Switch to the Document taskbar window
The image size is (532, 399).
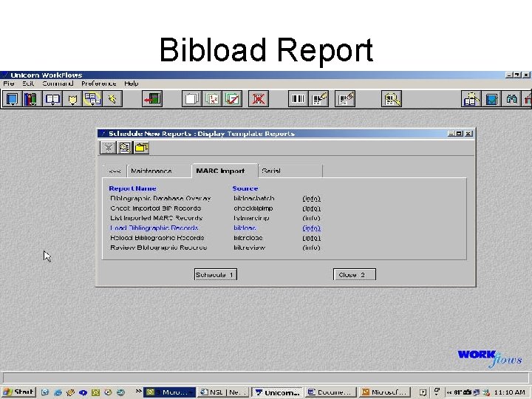pos(331,392)
